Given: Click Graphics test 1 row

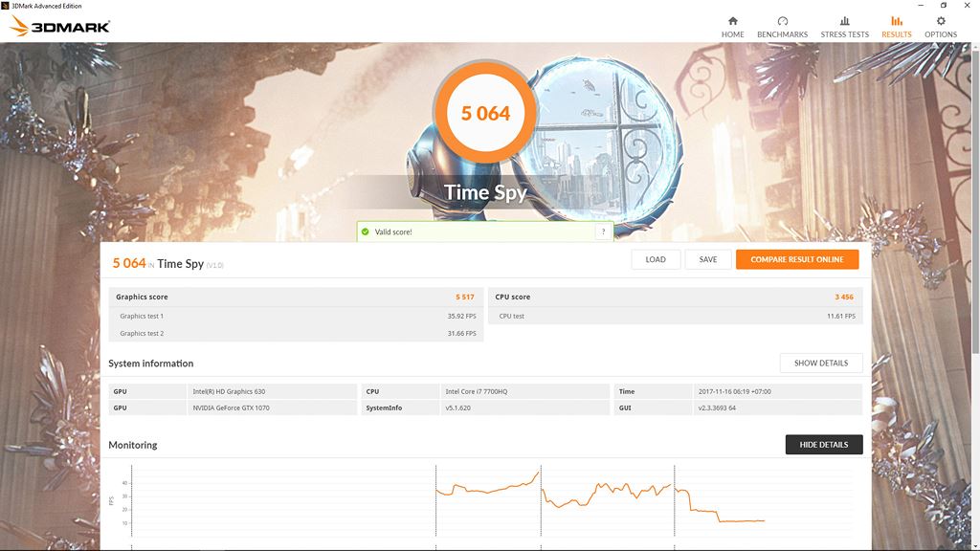Looking at the screenshot, I should (297, 316).
